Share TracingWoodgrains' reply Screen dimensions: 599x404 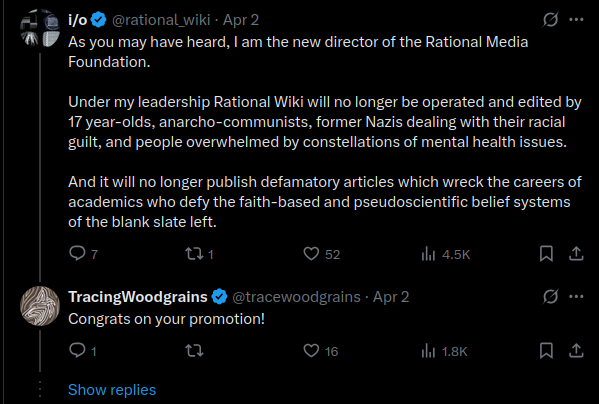point(576,351)
